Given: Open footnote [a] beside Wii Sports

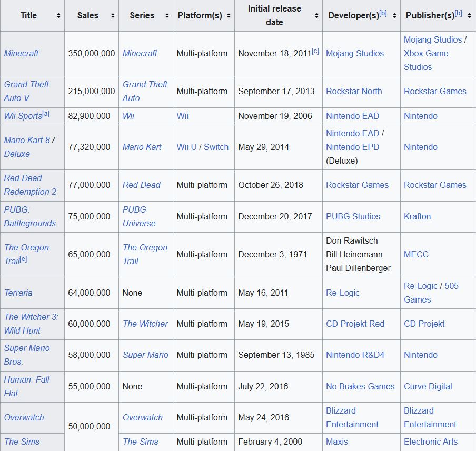Looking at the screenshot, I should 46,114.
